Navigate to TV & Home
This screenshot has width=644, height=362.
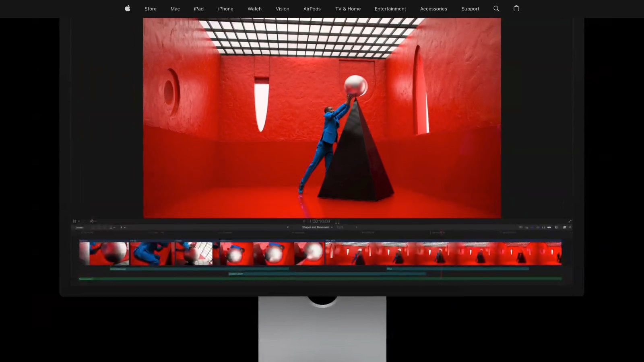pyautogui.click(x=348, y=8)
